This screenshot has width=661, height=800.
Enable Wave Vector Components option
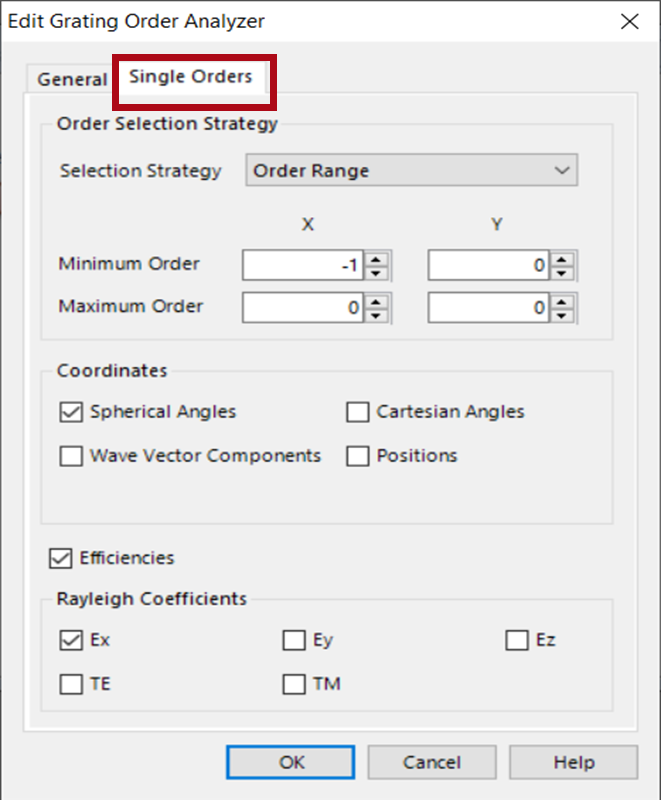click(x=71, y=456)
